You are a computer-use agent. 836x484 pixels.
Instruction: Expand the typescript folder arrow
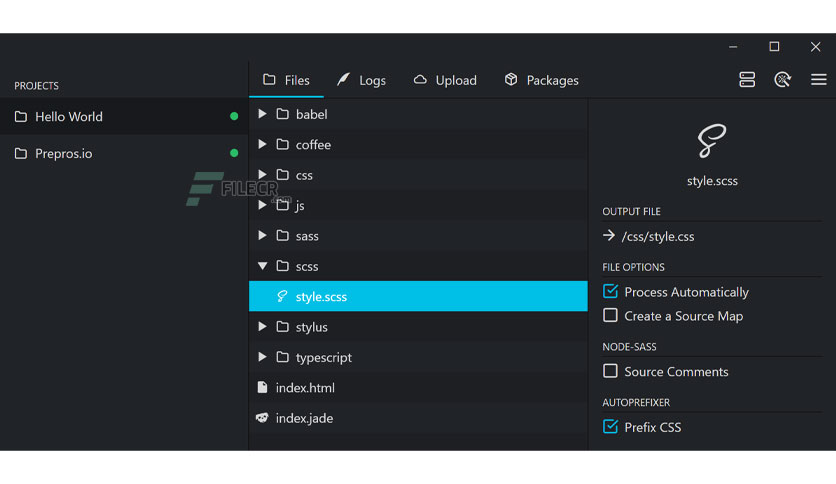(262, 357)
